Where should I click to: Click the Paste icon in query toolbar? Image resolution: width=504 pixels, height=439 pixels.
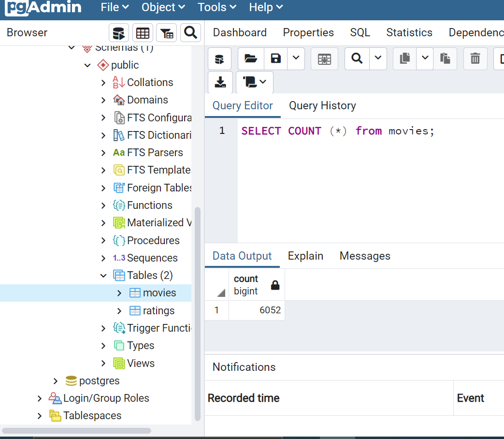pos(445,59)
